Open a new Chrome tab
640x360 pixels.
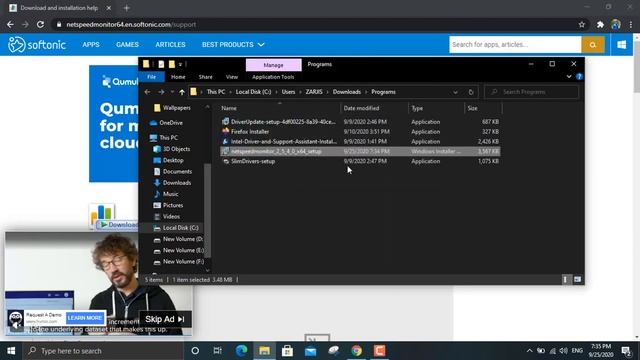click(127, 8)
